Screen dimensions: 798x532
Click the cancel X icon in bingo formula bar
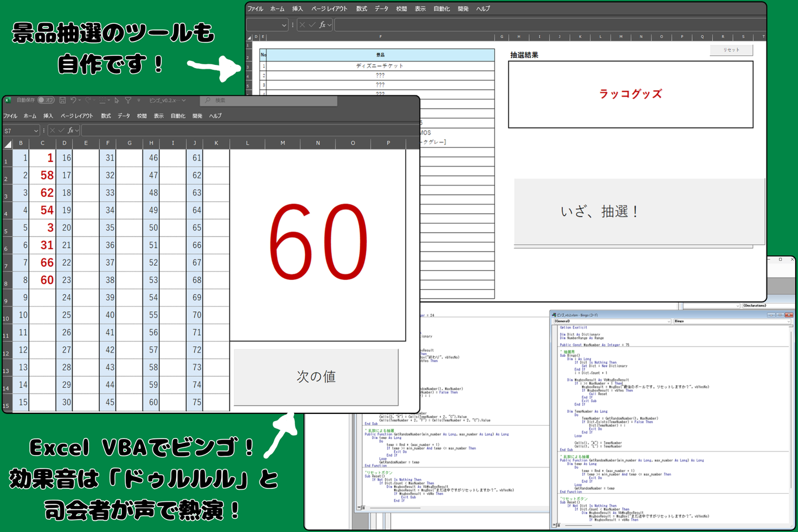tap(52, 130)
